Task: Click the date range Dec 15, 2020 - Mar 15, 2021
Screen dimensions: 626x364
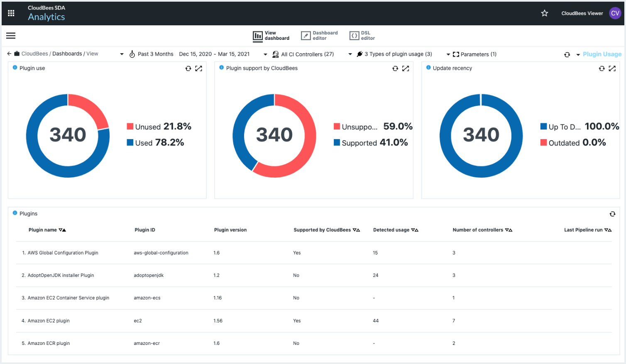Action: (x=214, y=54)
